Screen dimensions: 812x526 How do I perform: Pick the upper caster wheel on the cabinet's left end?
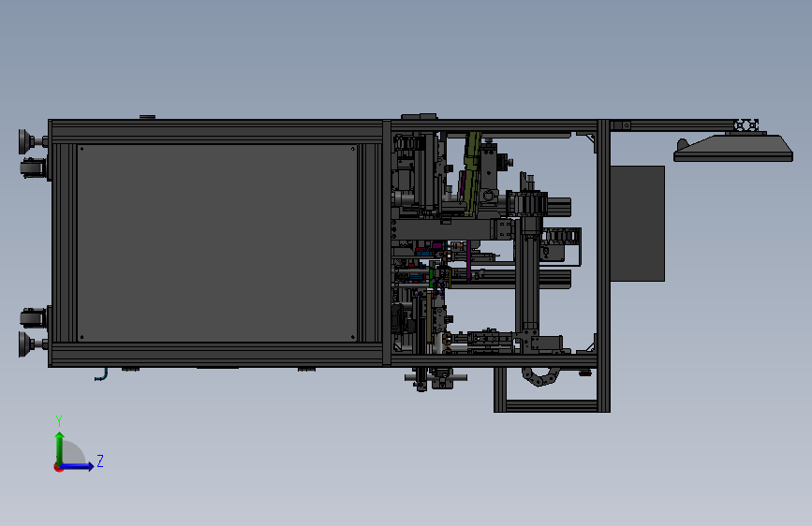click(34, 168)
